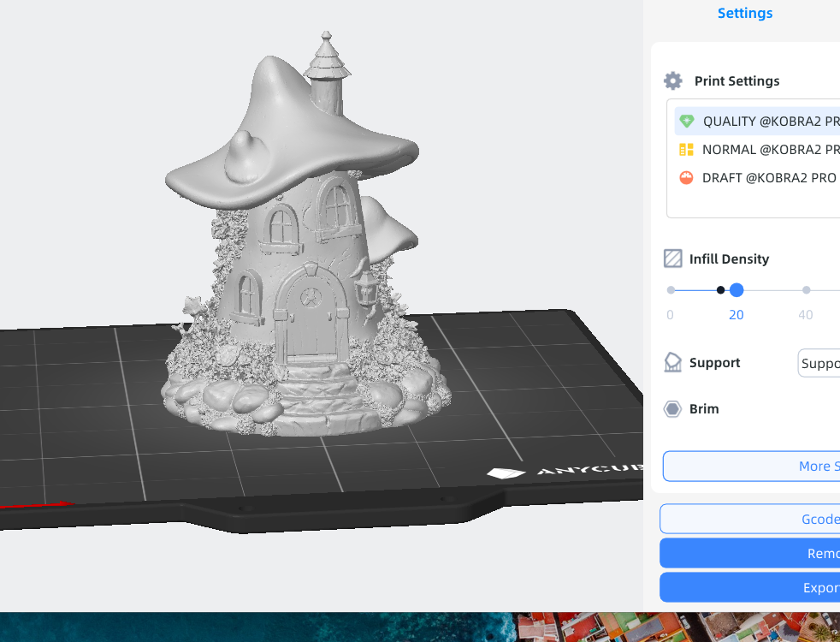Set infill density to the 40 mark
This screenshot has height=642, width=840.
click(x=806, y=290)
